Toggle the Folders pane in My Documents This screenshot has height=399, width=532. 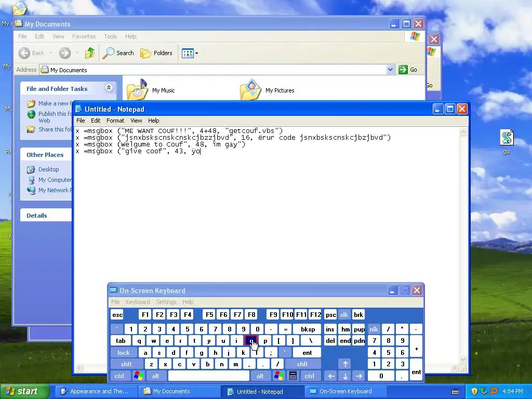156,53
